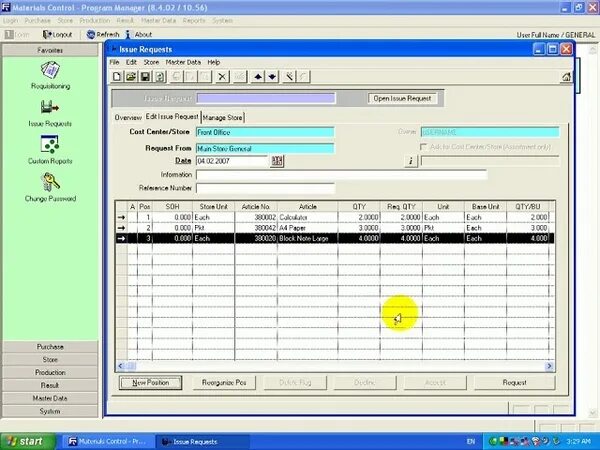
Task: Expand the Store sidebar group
Action: 50,360
